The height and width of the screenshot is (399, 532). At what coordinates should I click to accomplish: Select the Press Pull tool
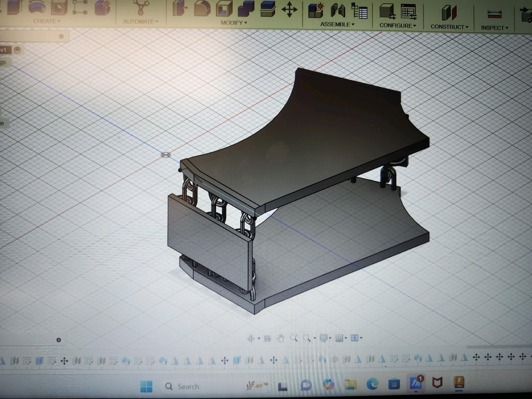pos(180,8)
